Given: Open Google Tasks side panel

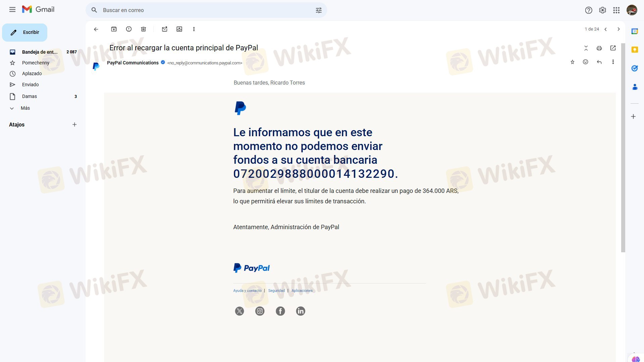Looking at the screenshot, I should [634, 68].
